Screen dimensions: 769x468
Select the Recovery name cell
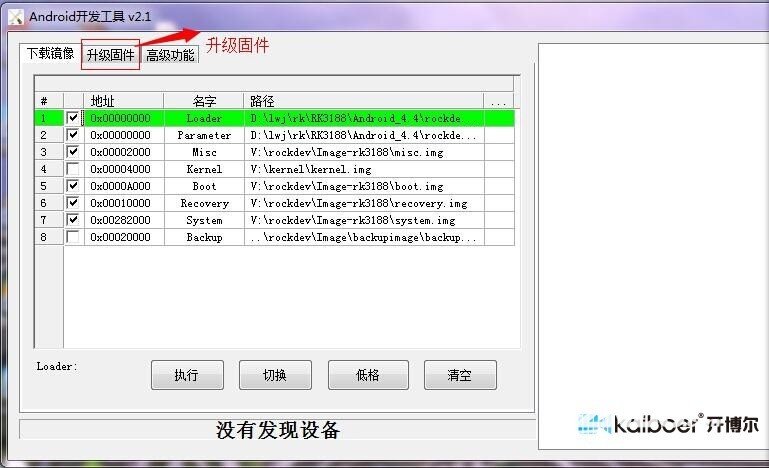[204, 203]
